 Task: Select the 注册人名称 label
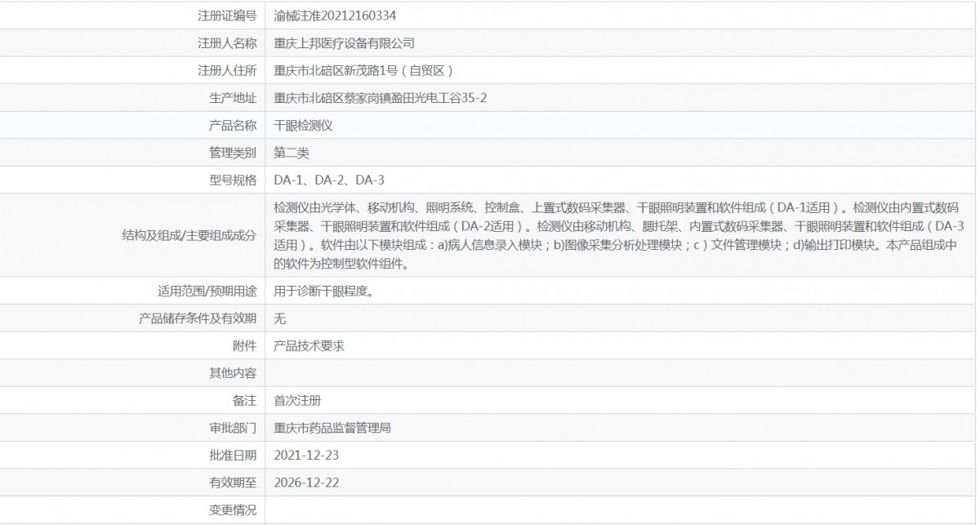coord(227,43)
